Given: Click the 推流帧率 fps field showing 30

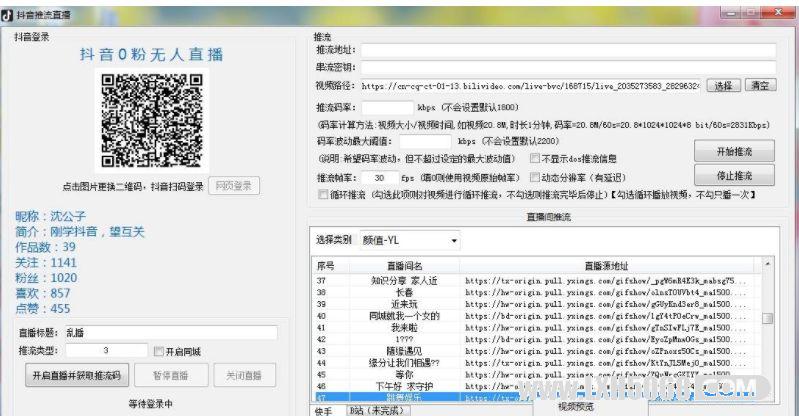Looking at the screenshot, I should tap(380, 178).
